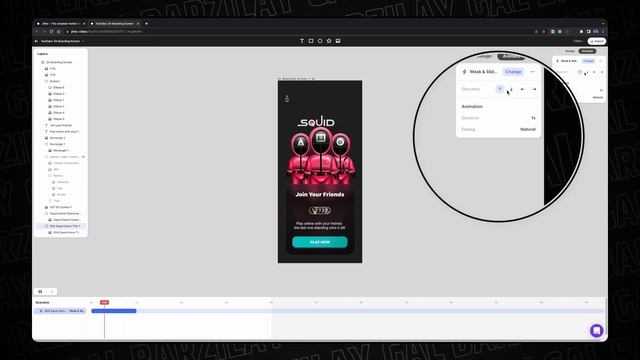Viewport: 640px width, 360px height.
Task: Select the YouTube On Boarding Screen browser tab
Action: (115, 24)
